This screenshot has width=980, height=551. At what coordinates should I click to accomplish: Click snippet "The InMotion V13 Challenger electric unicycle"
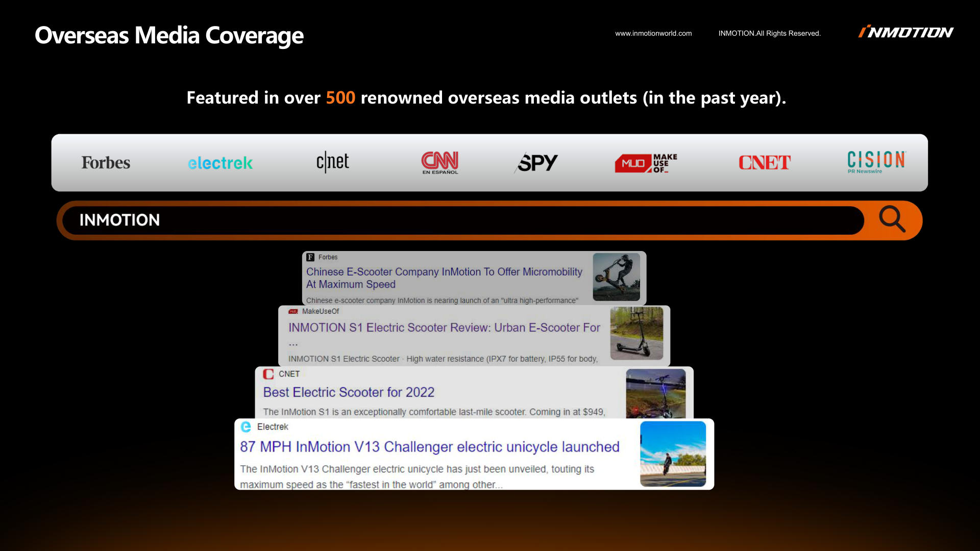click(x=342, y=469)
